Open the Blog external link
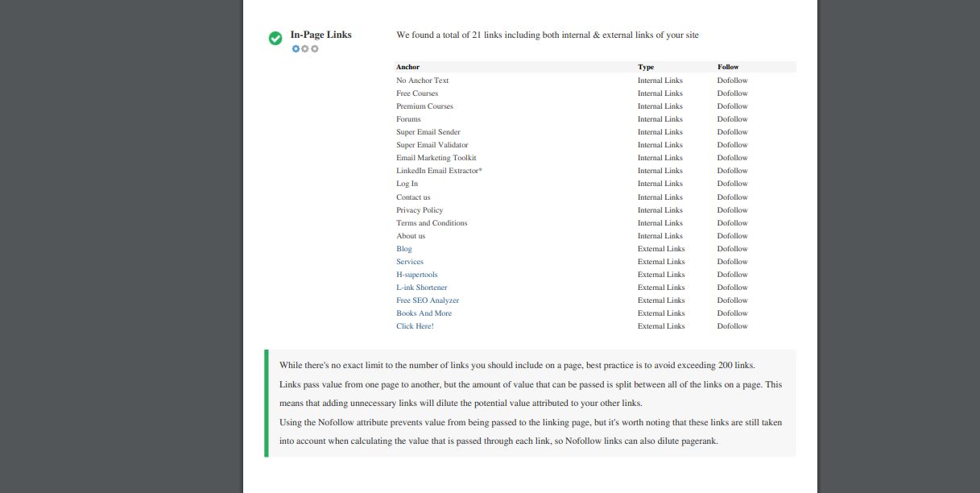The image size is (980, 493). pyautogui.click(x=403, y=249)
